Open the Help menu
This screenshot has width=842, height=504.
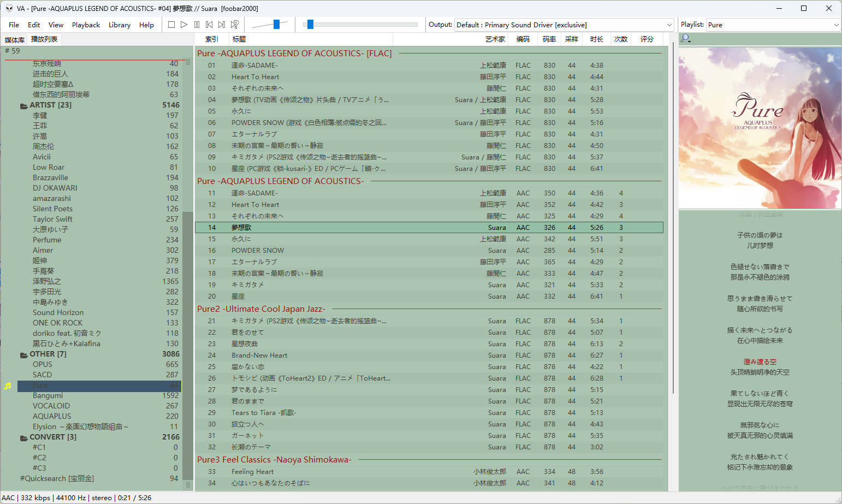[146, 25]
